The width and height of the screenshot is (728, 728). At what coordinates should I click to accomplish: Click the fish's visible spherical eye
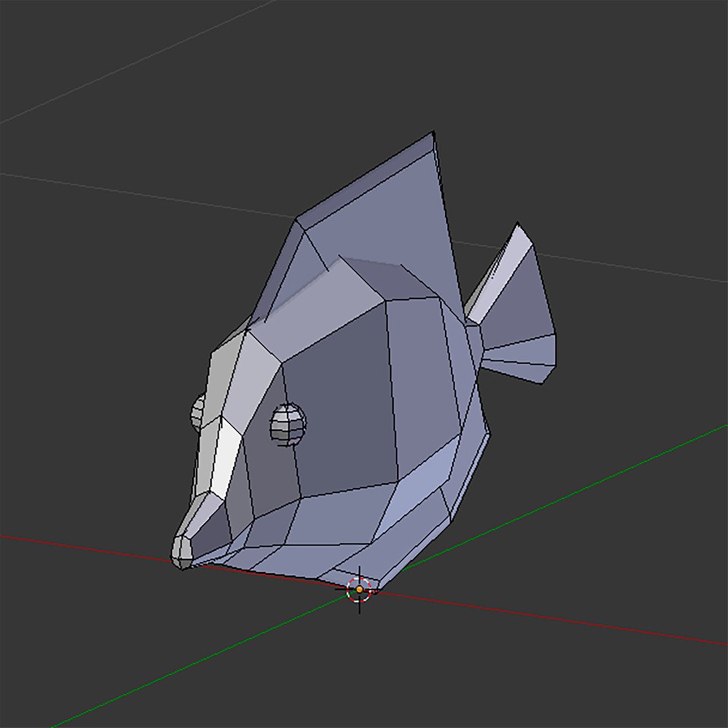point(288,425)
